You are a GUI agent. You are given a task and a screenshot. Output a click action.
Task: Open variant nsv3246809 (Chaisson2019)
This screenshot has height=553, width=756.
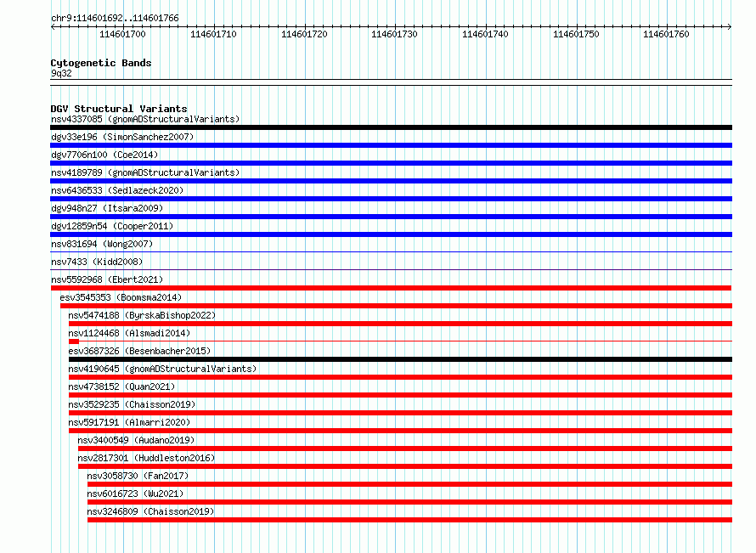[150, 511]
